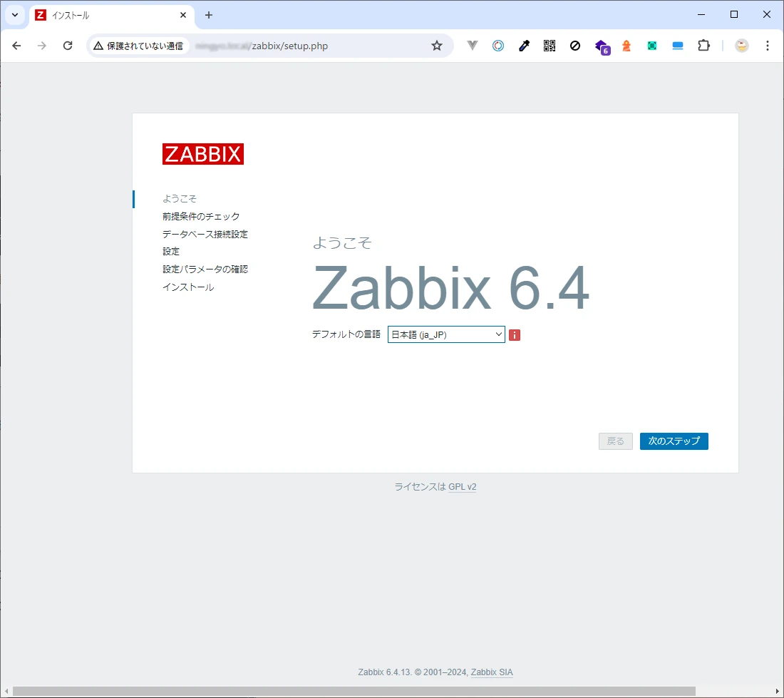Screen dimensions: 784x698
Task: Open the tab search chevron
Action: [x=15, y=15]
